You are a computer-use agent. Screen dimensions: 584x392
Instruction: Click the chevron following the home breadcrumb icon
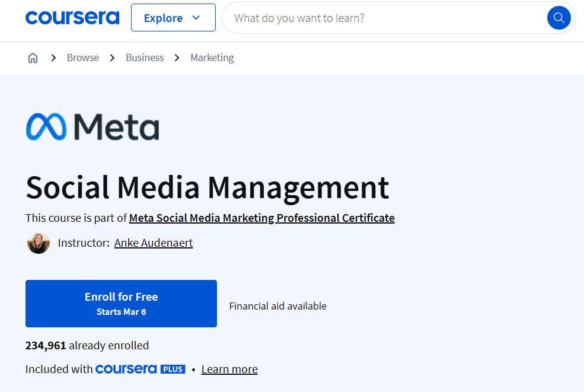coord(53,58)
